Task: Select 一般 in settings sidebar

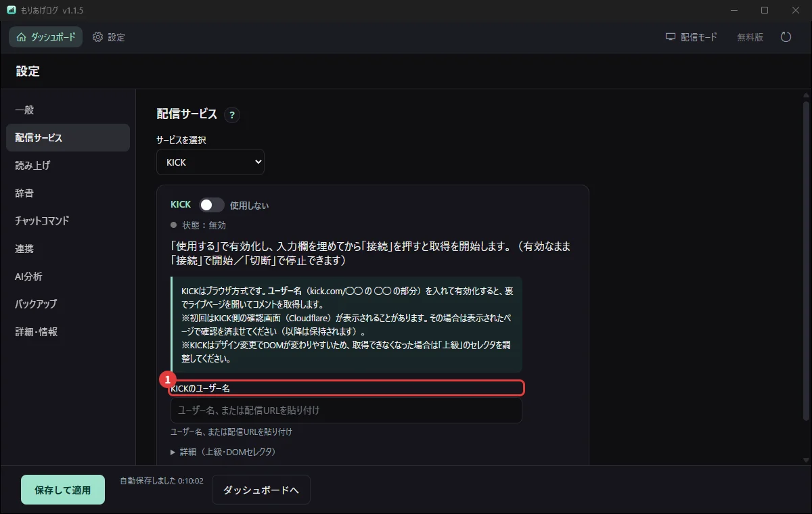Action: pos(68,110)
